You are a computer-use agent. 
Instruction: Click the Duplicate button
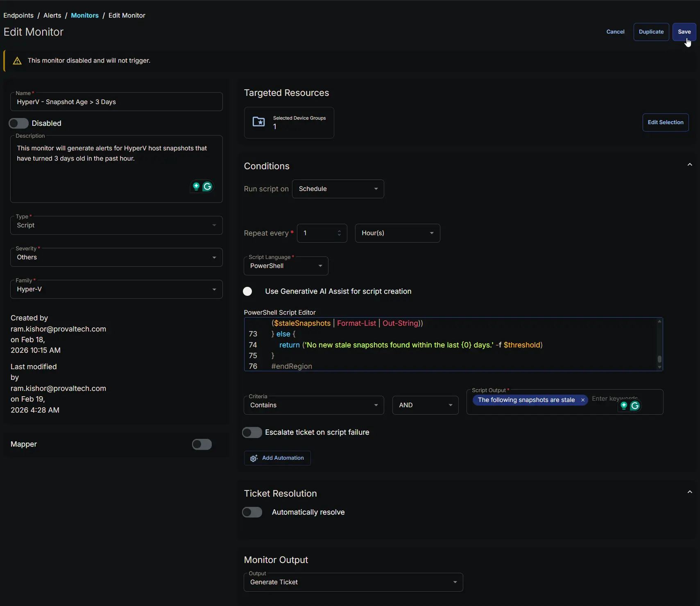point(651,32)
